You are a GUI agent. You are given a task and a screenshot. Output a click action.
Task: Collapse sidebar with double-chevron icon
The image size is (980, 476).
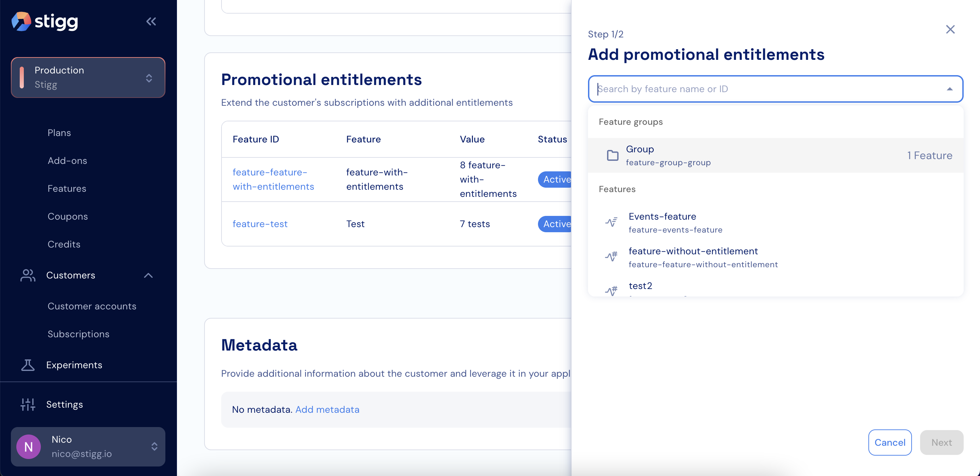point(151,21)
